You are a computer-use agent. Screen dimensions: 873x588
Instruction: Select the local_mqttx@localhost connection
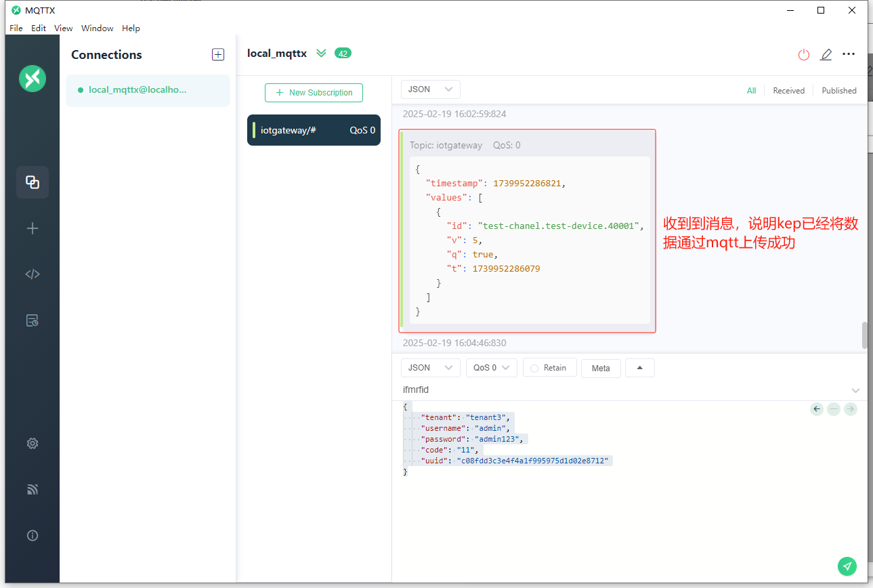tap(148, 90)
